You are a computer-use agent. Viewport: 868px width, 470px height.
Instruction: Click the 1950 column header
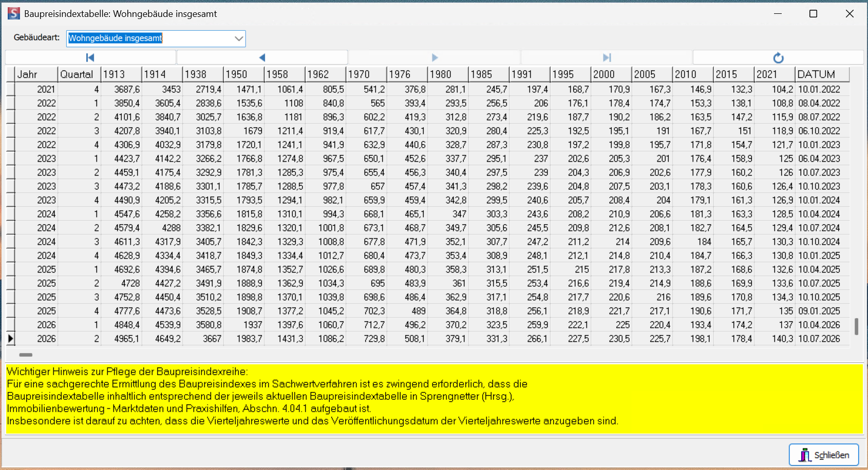pos(244,74)
